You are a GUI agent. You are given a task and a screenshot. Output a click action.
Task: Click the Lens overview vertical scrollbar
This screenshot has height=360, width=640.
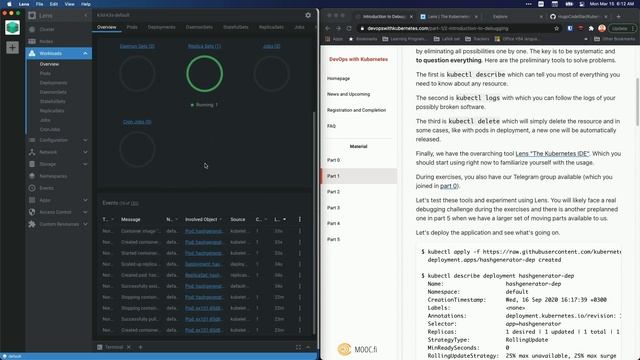point(314,222)
